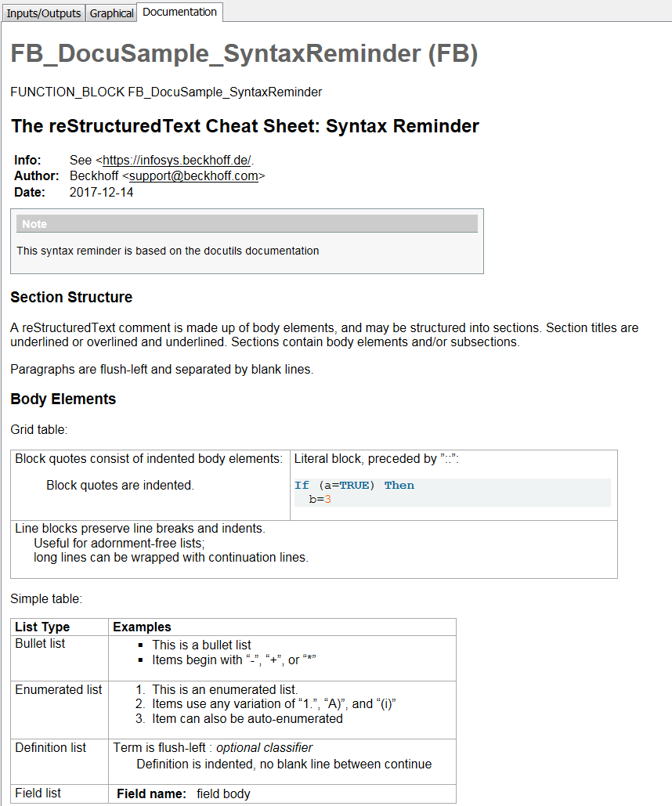Click 'This is an enumerated list.' item
The height and width of the screenshot is (806, 672).
(225, 690)
